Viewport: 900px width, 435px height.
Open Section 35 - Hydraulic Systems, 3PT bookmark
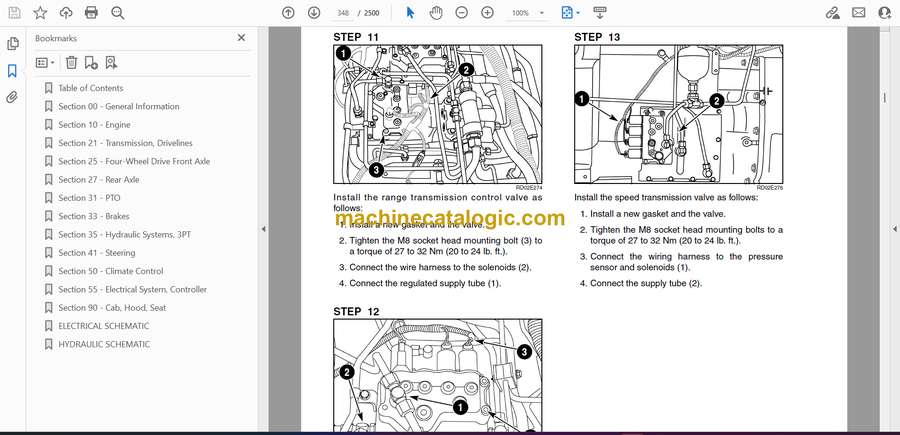125,235
